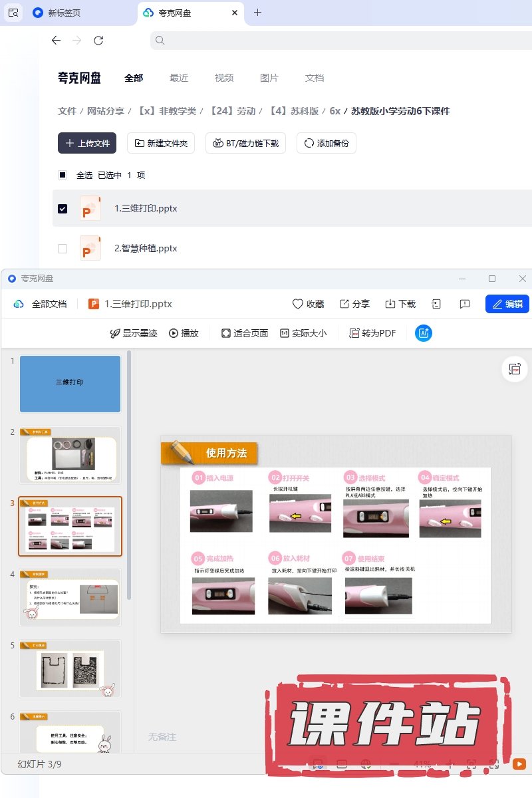Screen dimensions: 532x798
Task: Click the feedback message icon beside 编辑
Action: (x=465, y=304)
